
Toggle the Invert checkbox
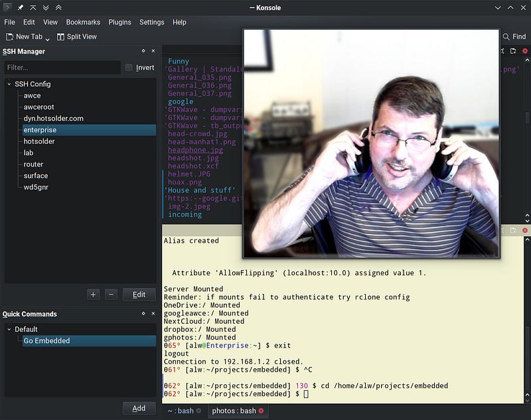(129, 68)
